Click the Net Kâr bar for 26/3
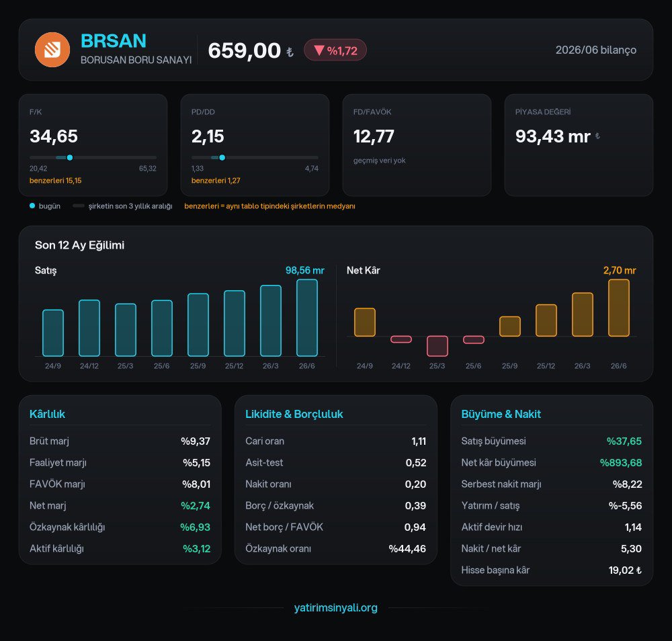672x641 pixels. tap(583, 314)
